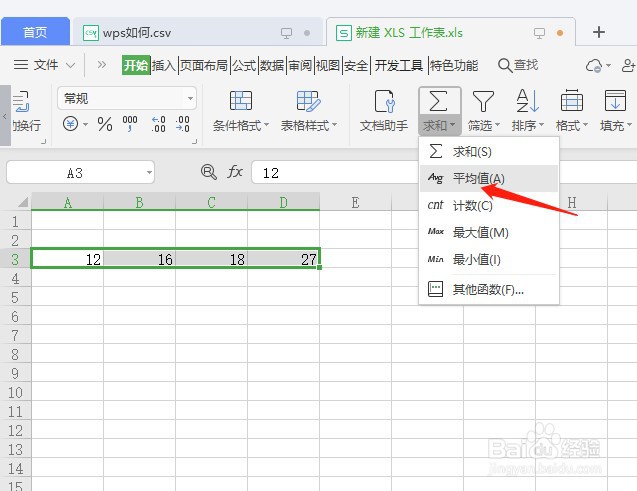Open the Search (查找) tool
Image resolution: width=637 pixels, height=491 pixels.
coord(518,65)
